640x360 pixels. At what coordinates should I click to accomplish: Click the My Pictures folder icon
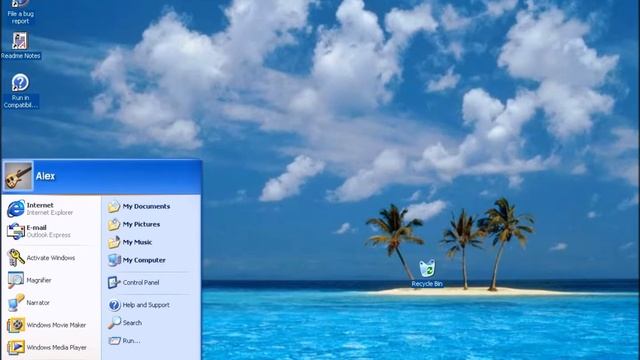(x=114, y=224)
